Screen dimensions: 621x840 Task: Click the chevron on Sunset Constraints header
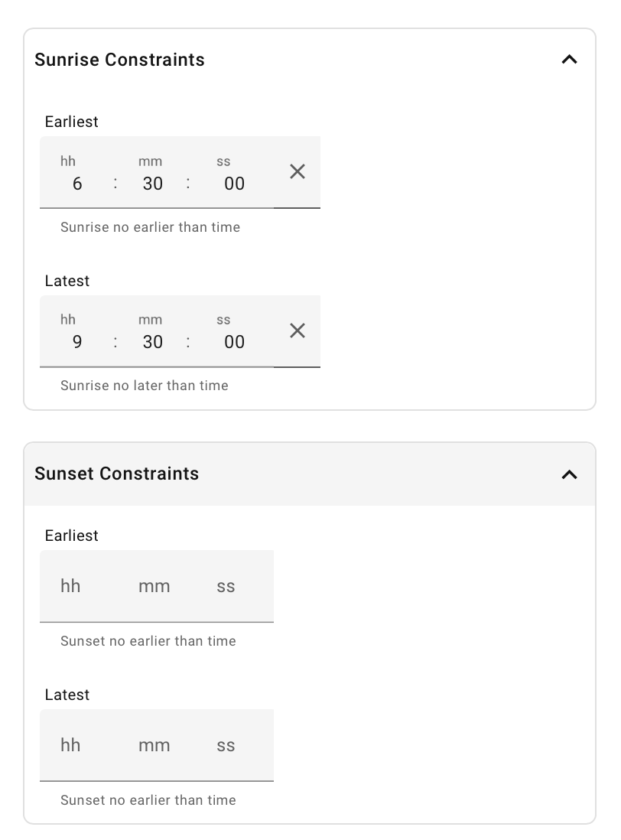click(569, 474)
